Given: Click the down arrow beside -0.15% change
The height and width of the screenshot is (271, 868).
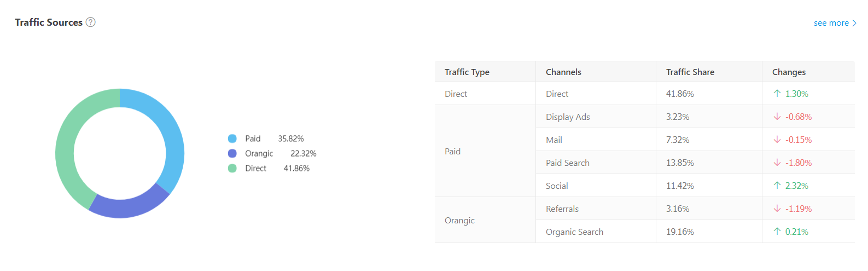Looking at the screenshot, I should 777,140.
